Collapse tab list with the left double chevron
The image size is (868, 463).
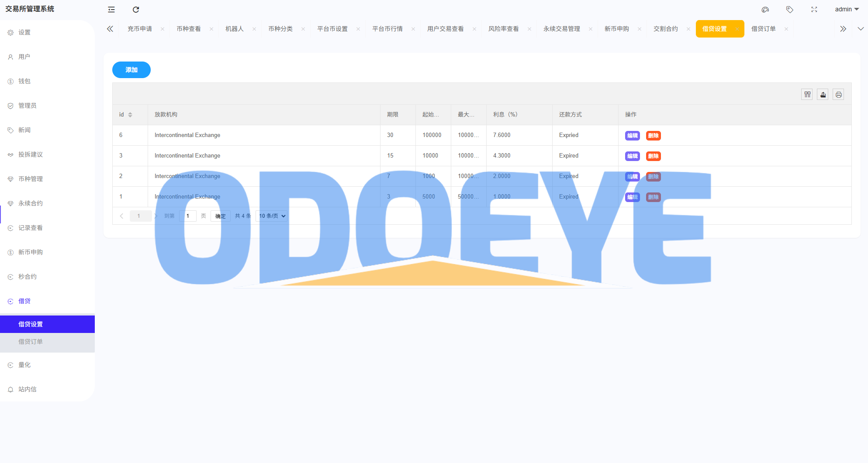(x=110, y=28)
